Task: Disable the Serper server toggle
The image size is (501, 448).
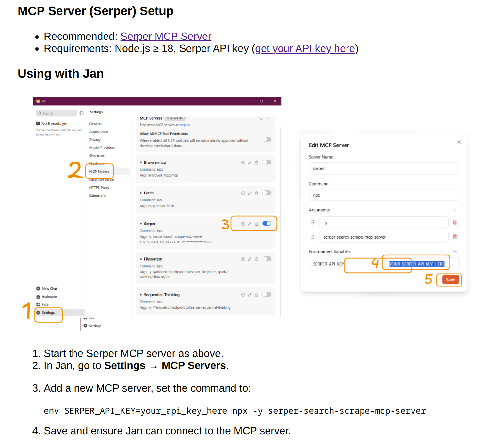Action: point(267,224)
